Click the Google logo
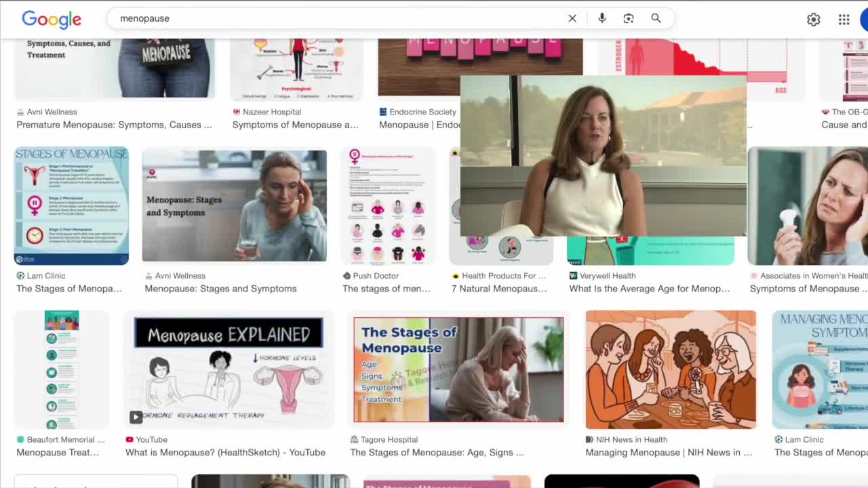This screenshot has height=488, width=868. tap(52, 19)
